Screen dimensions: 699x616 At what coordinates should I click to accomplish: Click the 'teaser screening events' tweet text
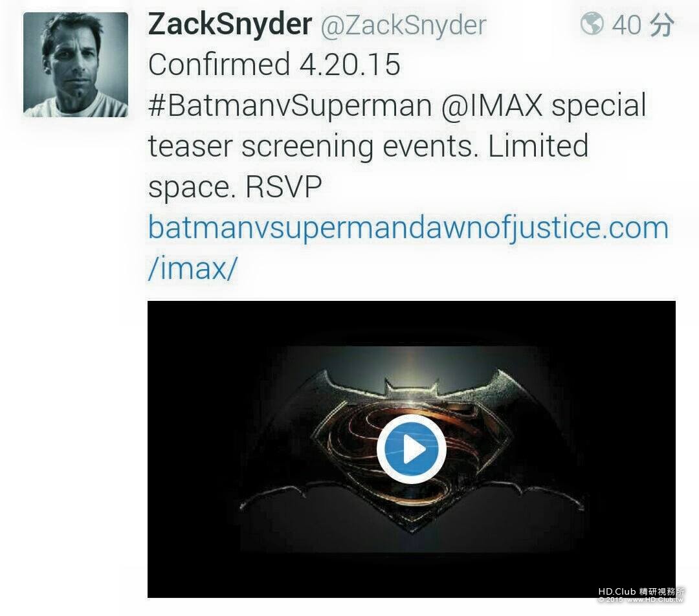315,146
